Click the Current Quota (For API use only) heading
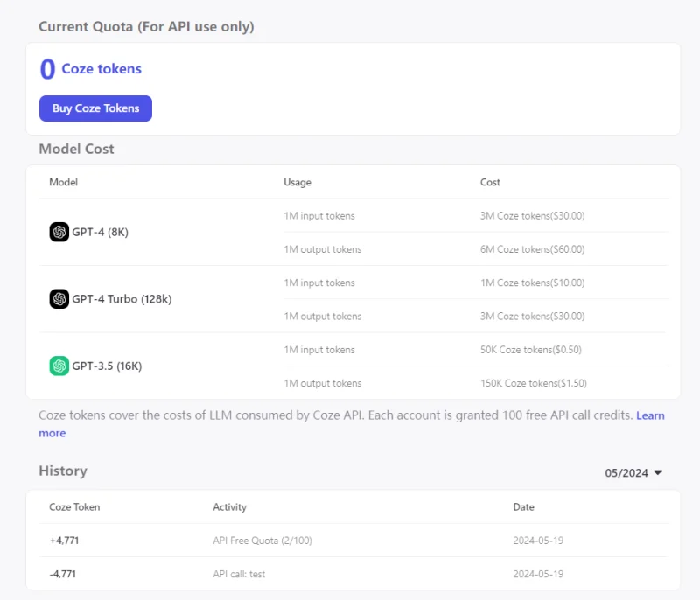Screen dimensions: 700x600 146,27
